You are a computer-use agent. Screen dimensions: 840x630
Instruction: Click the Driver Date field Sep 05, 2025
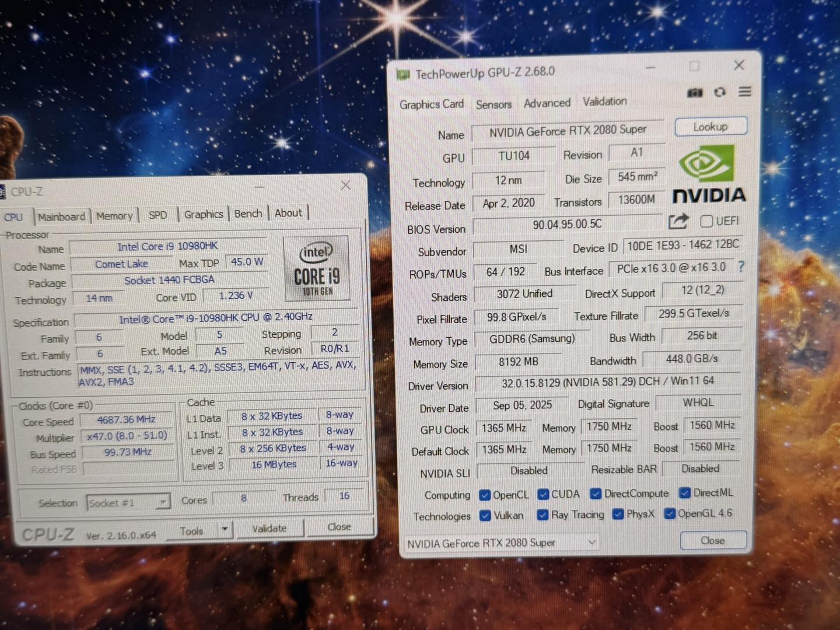click(x=522, y=405)
